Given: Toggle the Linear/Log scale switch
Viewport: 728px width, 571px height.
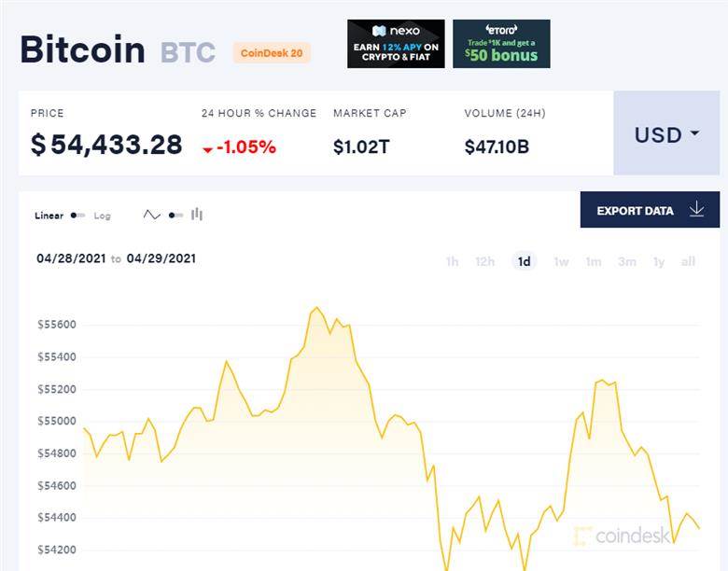Looking at the screenshot, I should point(77,216).
